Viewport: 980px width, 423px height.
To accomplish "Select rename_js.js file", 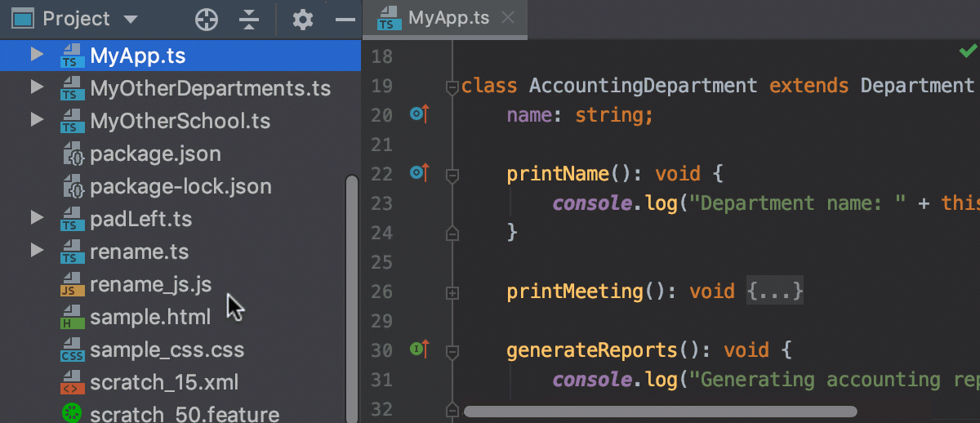I will (150, 284).
